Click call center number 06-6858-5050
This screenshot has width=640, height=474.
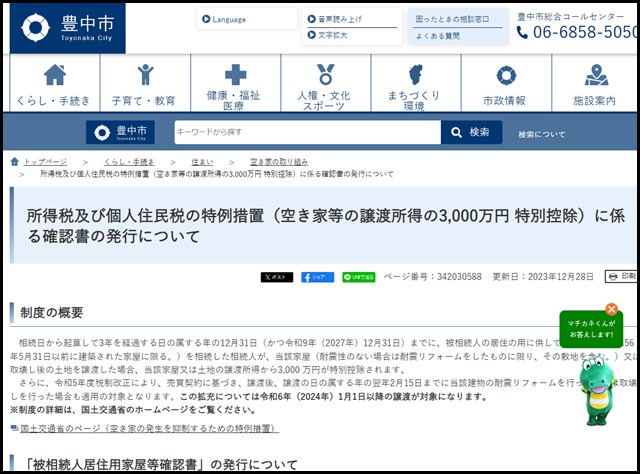[584, 32]
